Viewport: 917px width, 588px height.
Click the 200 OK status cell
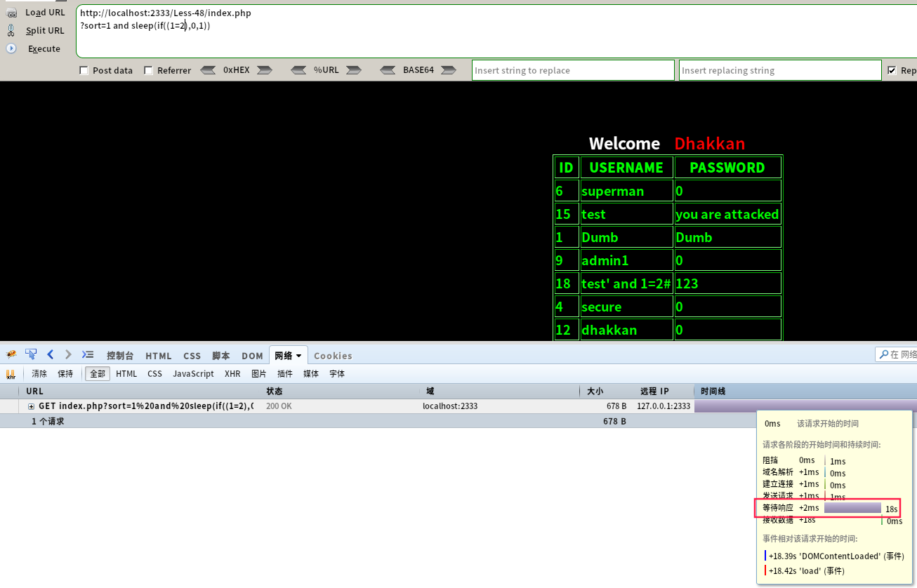point(279,406)
